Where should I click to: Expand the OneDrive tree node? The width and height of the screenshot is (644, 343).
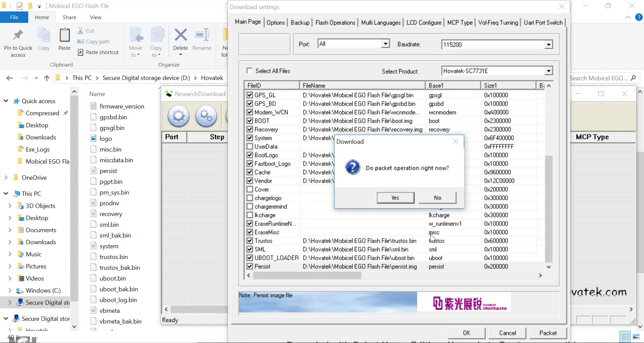(6, 177)
